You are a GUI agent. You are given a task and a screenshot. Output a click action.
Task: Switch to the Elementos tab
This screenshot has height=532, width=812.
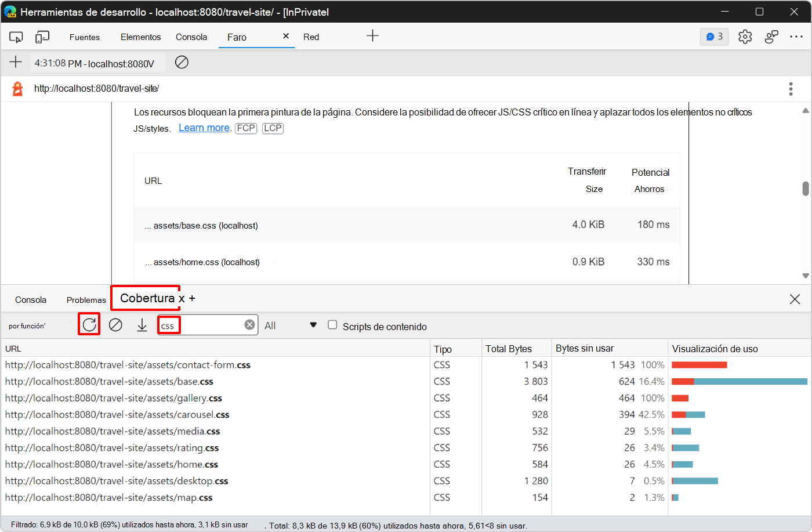coord(141,37)
